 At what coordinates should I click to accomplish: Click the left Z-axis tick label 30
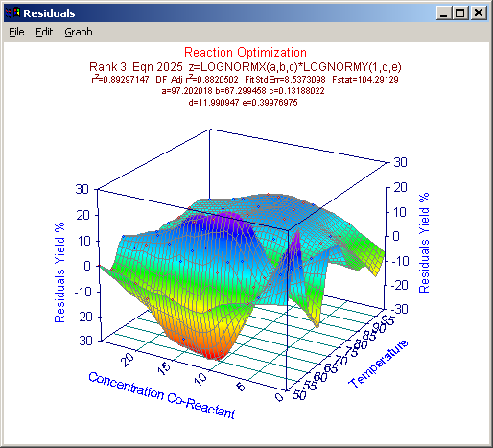click(x=82, y=189)
